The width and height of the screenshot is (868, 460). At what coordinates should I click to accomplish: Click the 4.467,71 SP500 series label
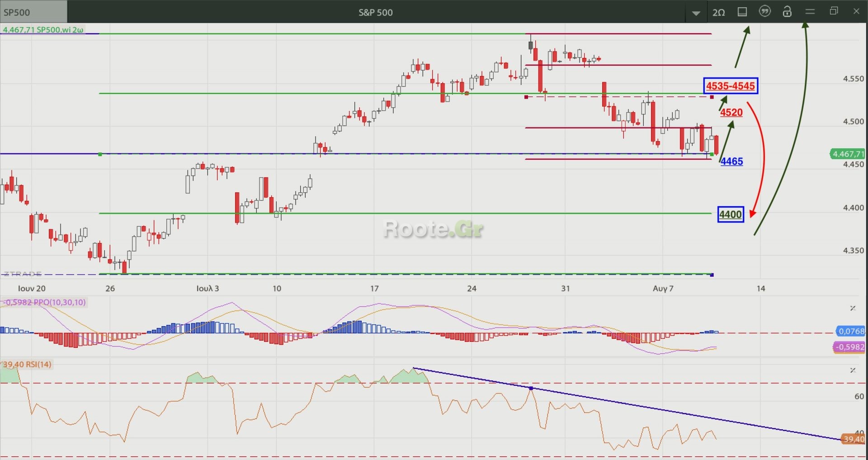click(43, 30)
